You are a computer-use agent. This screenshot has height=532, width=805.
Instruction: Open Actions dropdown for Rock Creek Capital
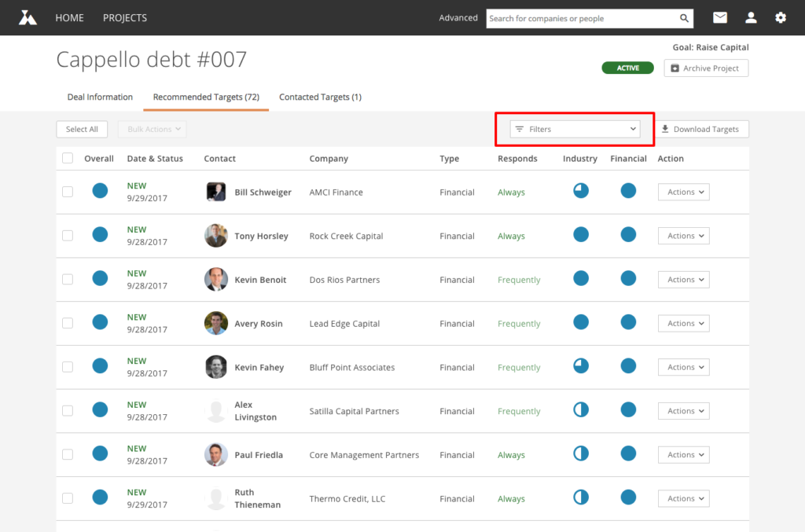[684, 236]
